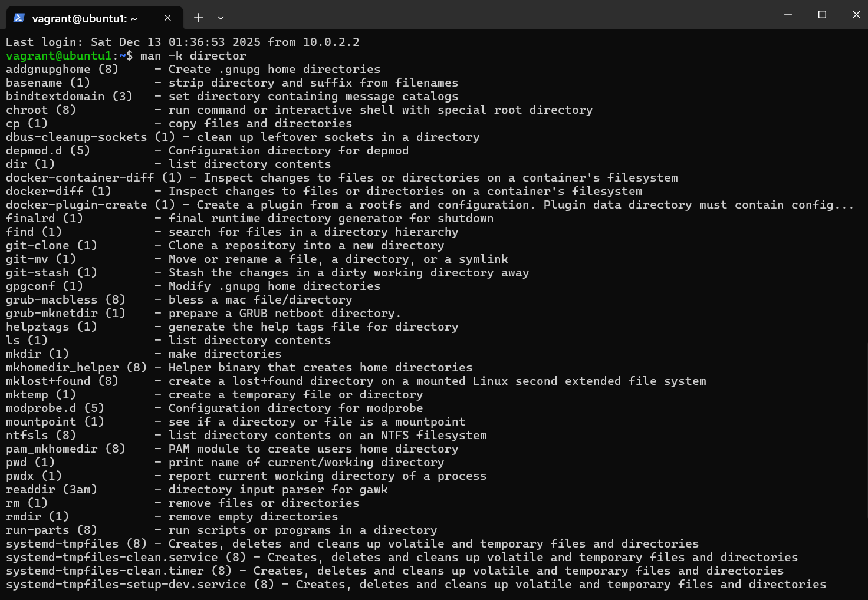Maximize the terminal window
The height and width of the screenshot is (600, 868).
point(822,14)
